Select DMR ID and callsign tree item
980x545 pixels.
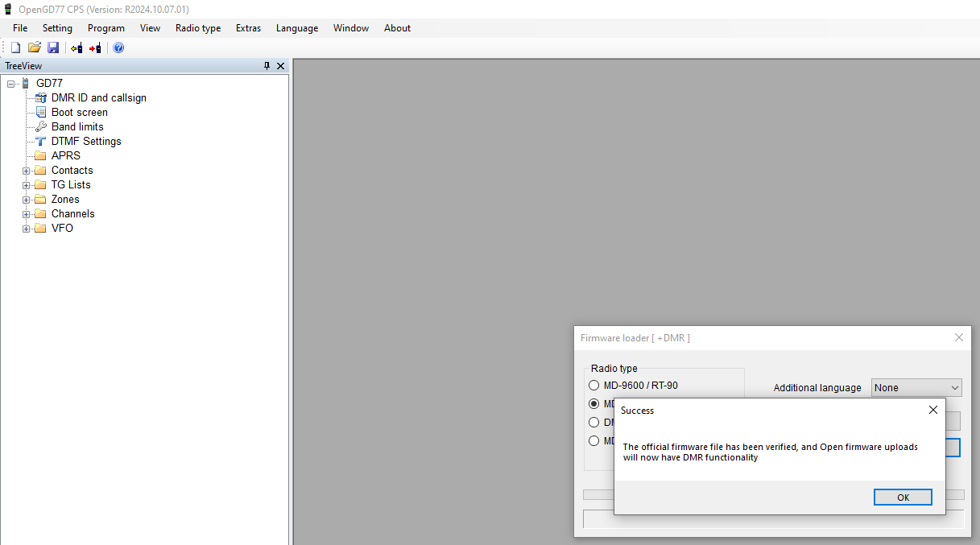[98, 97]
